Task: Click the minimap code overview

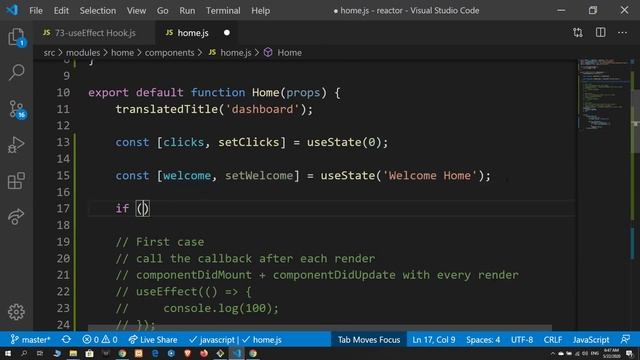Action: 604,94
